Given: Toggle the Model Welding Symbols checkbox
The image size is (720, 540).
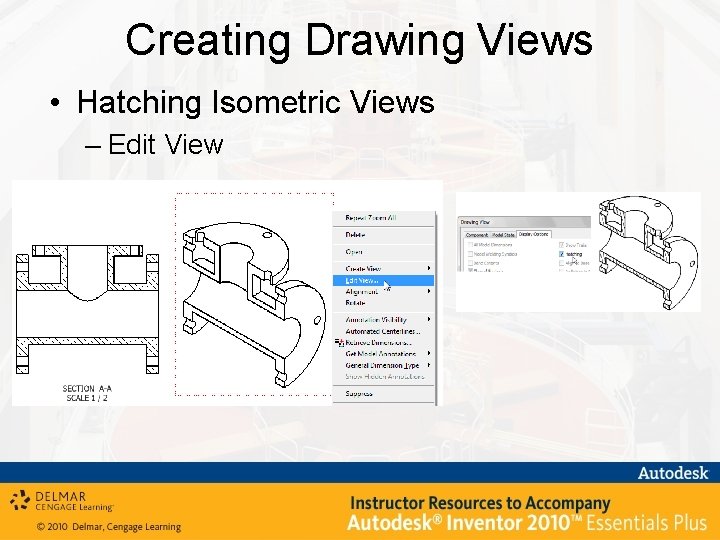Looking at the screenshot, I should click(470, 254).
